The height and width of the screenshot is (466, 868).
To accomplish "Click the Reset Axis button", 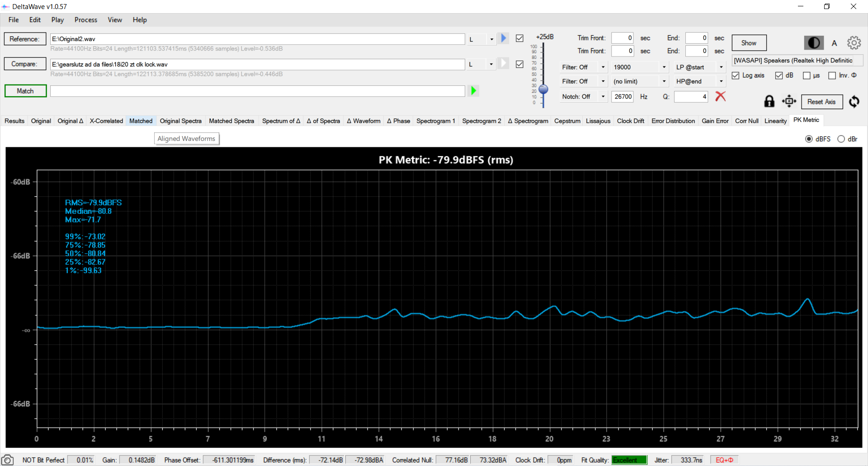I will click(821, 102).
